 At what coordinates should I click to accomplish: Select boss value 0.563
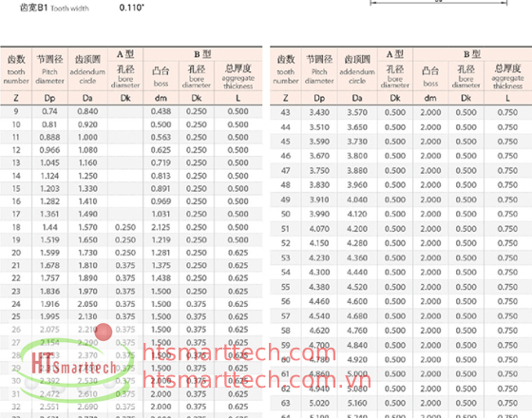click(x=161, y=137)
